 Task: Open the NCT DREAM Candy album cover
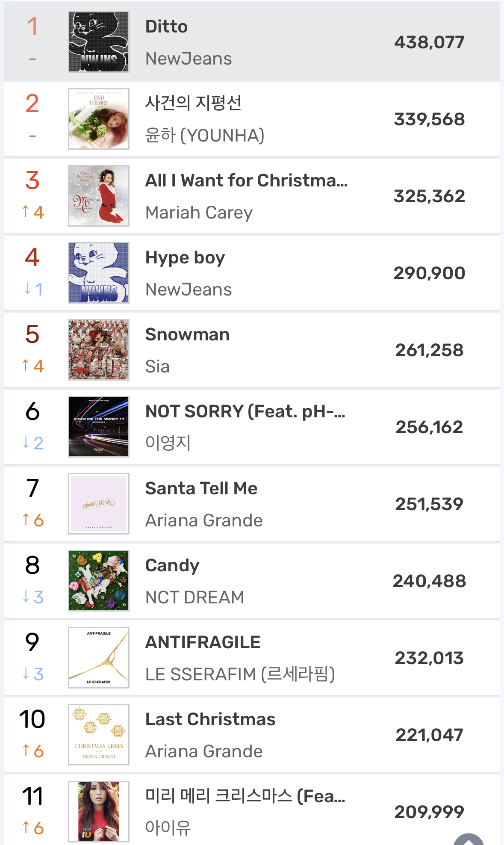coord(99,581)
